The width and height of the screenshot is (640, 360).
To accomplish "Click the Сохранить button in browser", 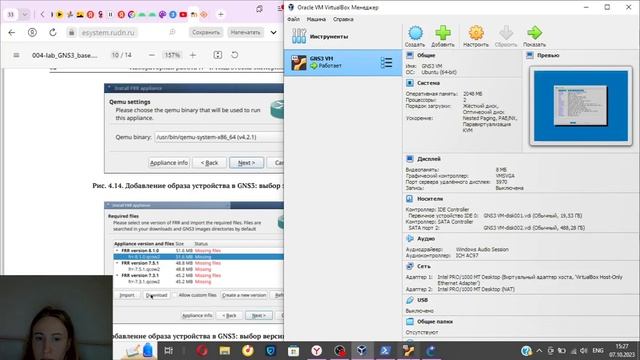I will 206,32.
